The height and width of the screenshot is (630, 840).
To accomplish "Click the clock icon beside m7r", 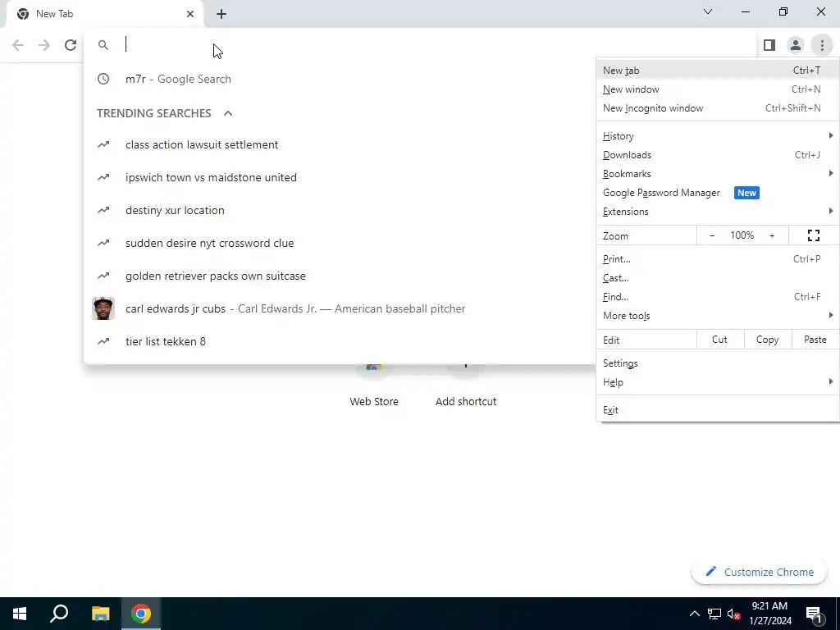I will 103,79.
